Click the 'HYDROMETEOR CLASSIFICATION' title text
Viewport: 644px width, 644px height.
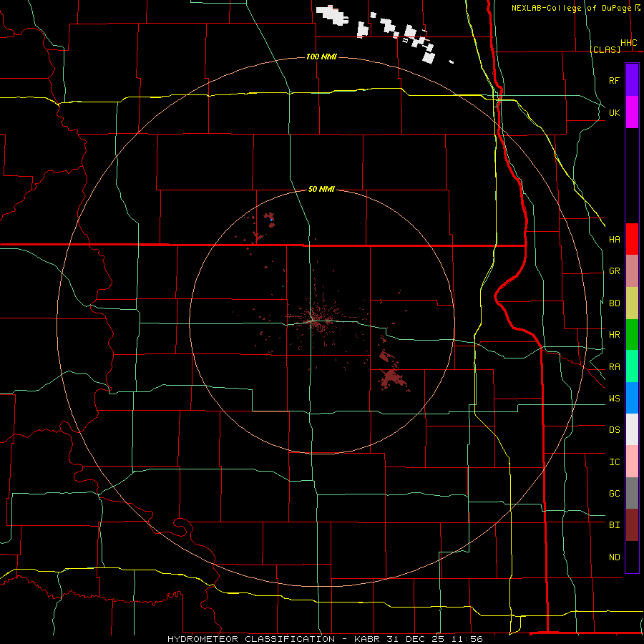coord(251,639)
